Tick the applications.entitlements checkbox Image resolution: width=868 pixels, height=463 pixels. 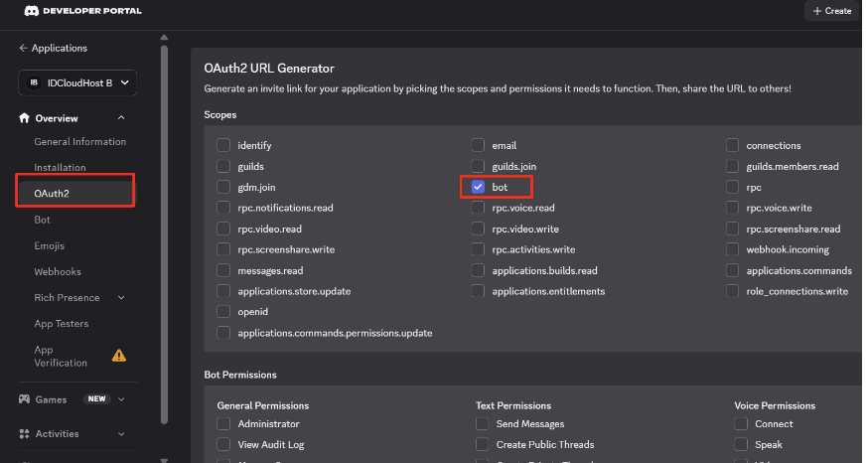(478, 291)
